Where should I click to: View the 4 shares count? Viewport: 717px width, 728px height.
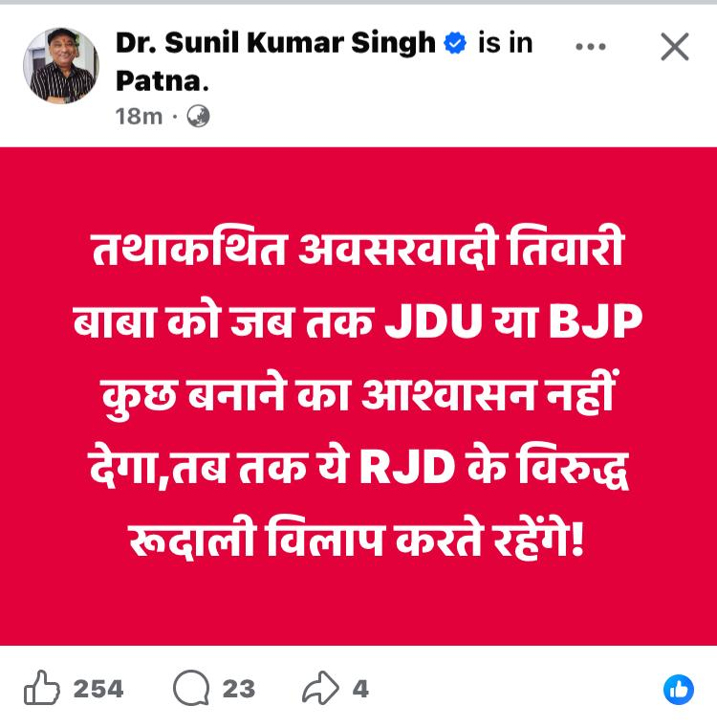pos(360,689)
